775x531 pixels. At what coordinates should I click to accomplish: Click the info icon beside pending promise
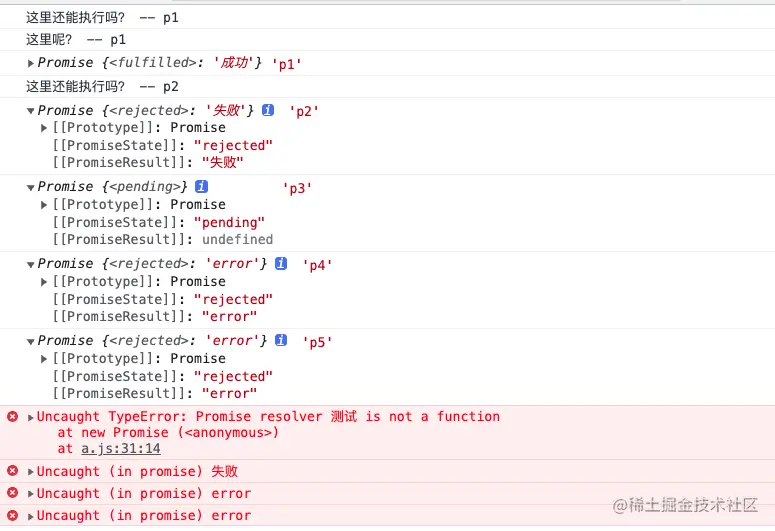coord(202,187)
